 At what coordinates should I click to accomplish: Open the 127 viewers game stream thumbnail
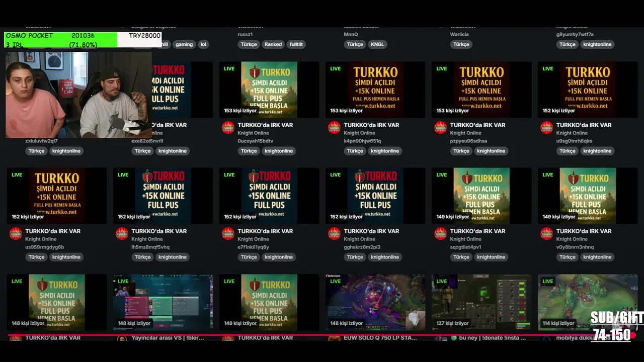481,302
